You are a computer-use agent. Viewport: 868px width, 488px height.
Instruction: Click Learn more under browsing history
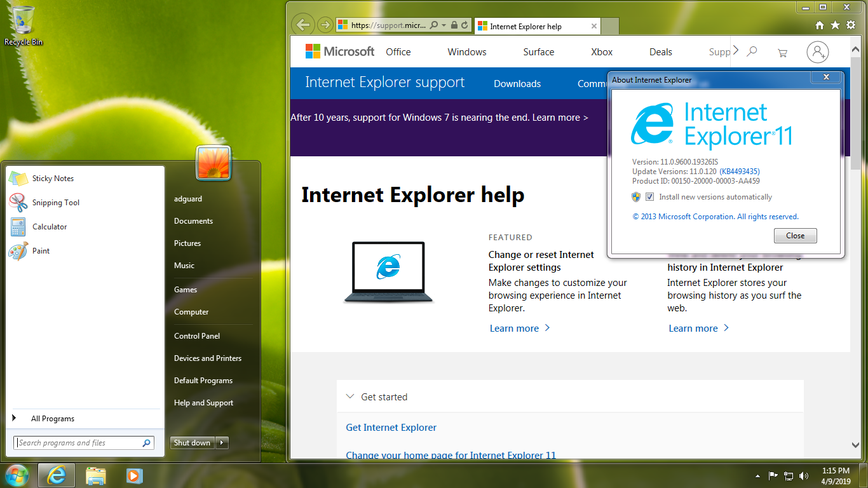699,329
